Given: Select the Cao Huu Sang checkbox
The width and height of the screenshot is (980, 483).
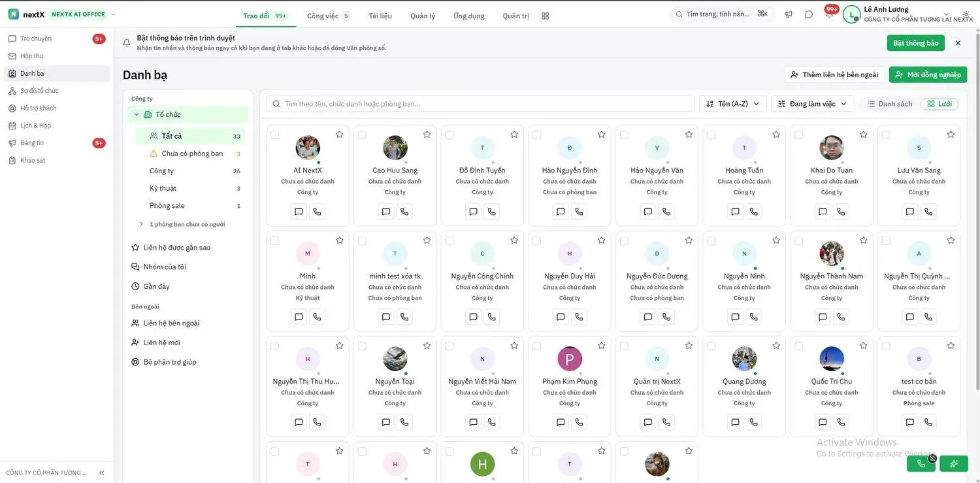Looking at the screenshot, I should click(362, 135).
